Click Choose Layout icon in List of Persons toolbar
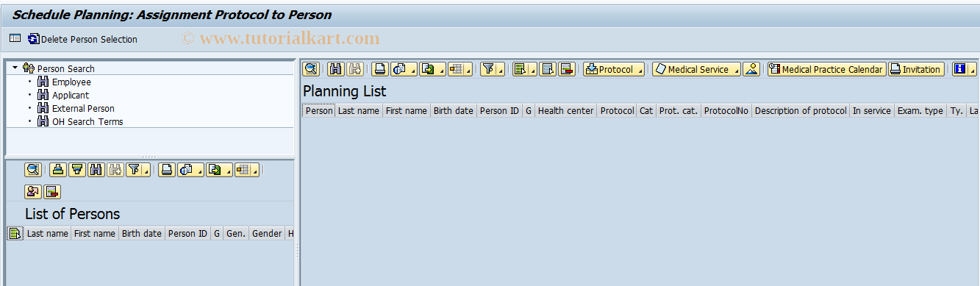The width and height of the screenshot is (980, 286). (242, 170)
